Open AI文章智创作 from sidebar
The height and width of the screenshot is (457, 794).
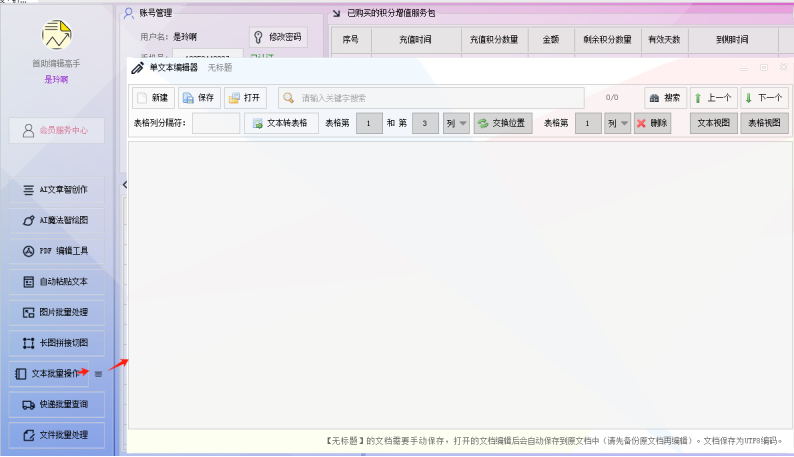(57, 190)
